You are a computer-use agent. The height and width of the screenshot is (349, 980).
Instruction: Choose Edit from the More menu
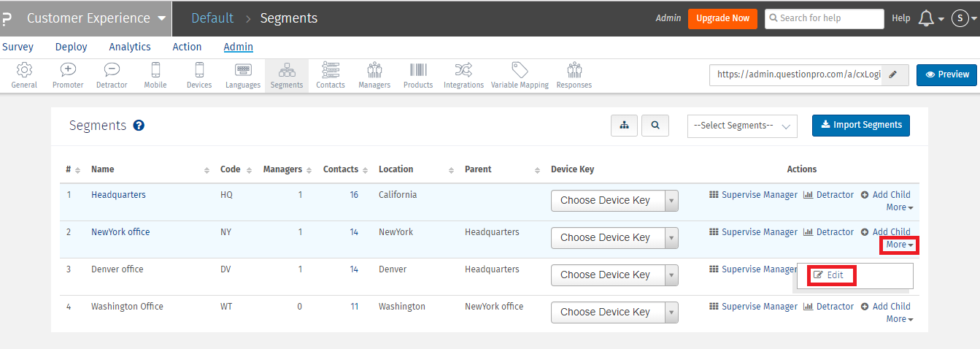830,275
